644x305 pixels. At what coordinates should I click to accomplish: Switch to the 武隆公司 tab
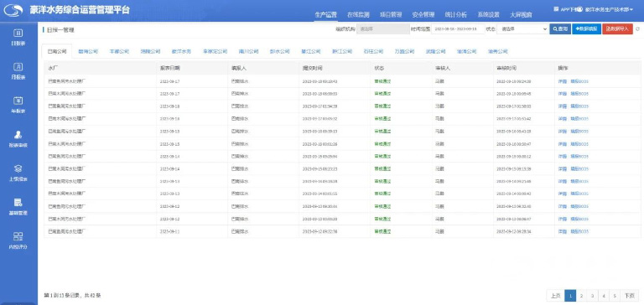click(x=436, y=52)
